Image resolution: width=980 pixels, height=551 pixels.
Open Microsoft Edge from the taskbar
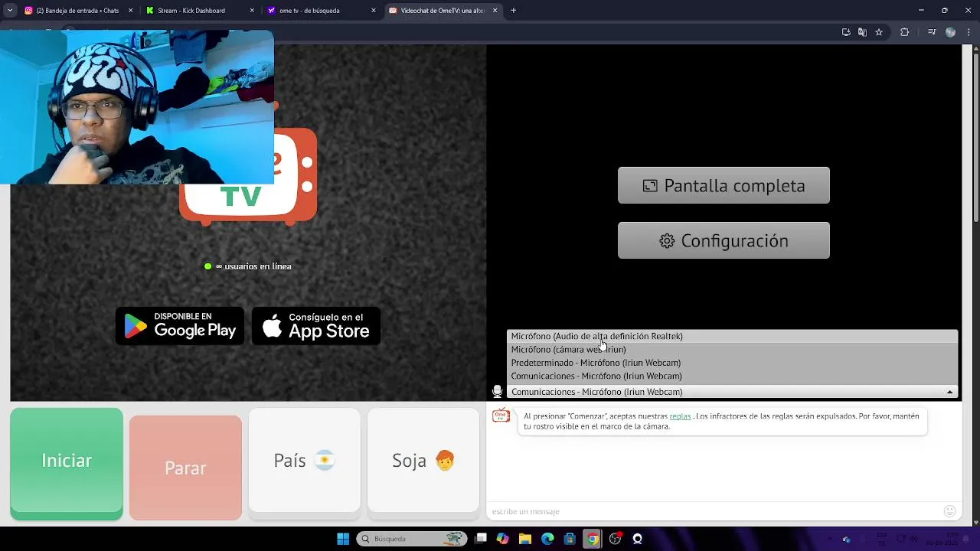[547, 539]
